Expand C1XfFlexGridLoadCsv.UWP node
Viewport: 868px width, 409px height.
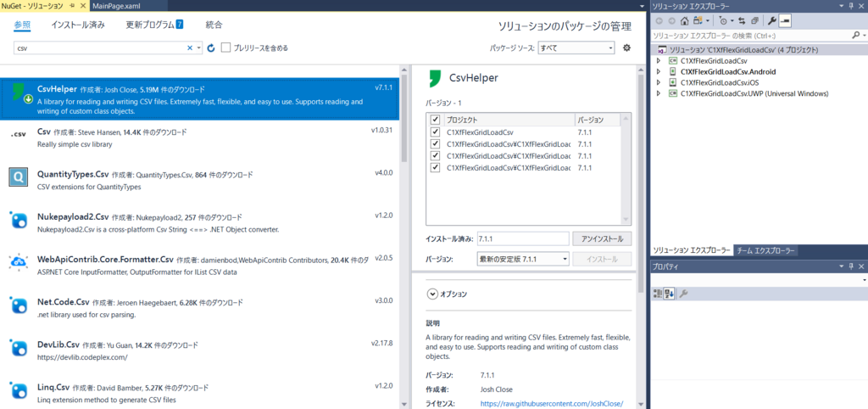pos(658,93)
